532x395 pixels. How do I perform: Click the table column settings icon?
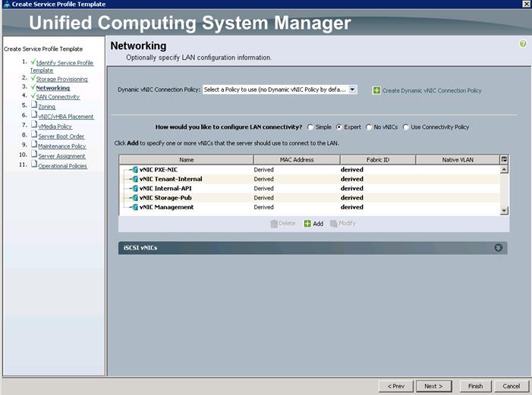click(504, 159)
